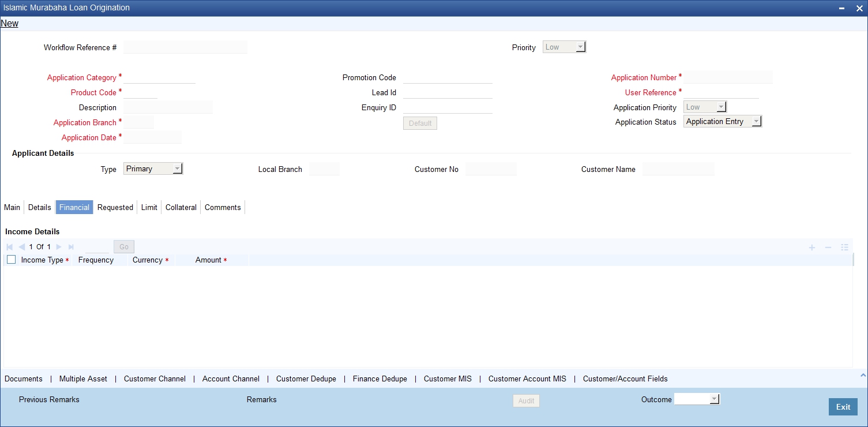This screenshot has width=868, height=427.
Task: Open the Finance Dedupe link
Action: 380,379
